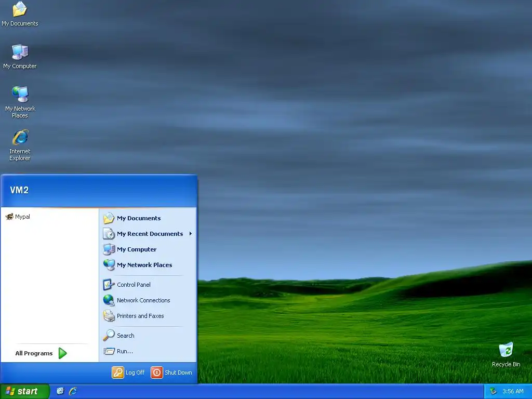Select Internet Explorer desktop icon
The width and height of the screenshot is (532, 399).
click(x=20, y=145)
